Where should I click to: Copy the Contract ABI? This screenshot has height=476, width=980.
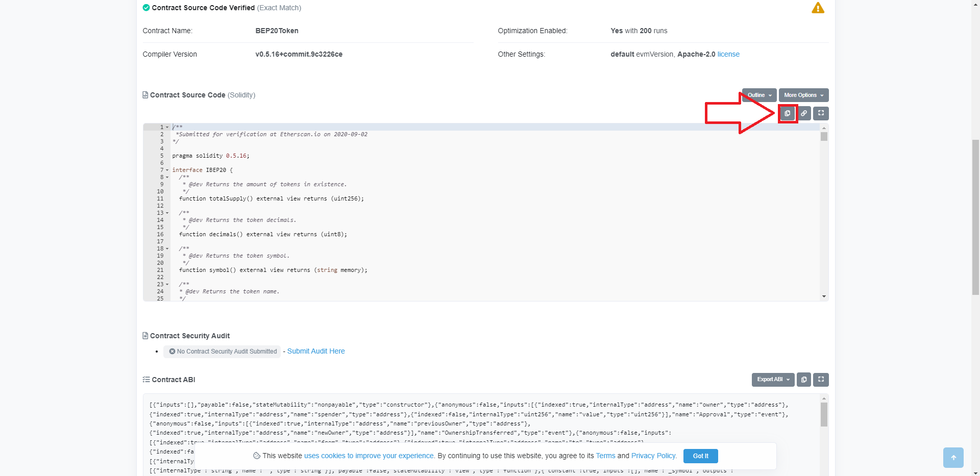point(804,380)
